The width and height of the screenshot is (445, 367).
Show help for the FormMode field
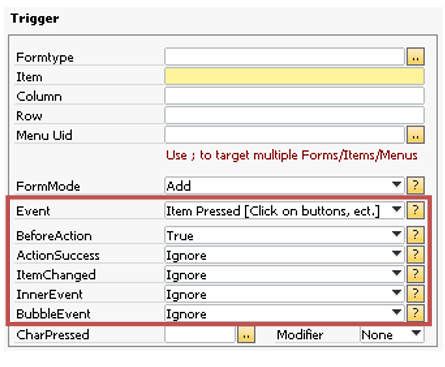click(415, 185)
